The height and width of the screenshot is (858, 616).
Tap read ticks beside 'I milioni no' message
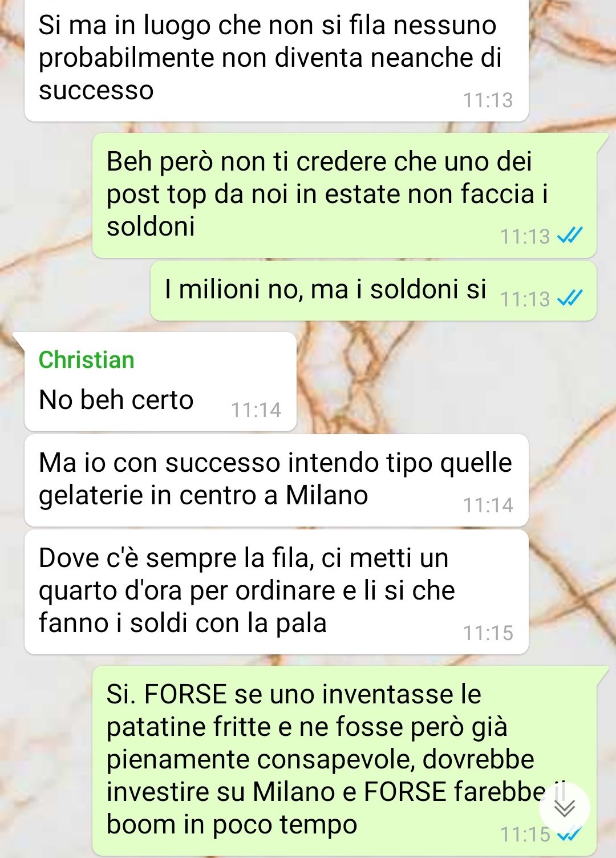pos(570,298)
